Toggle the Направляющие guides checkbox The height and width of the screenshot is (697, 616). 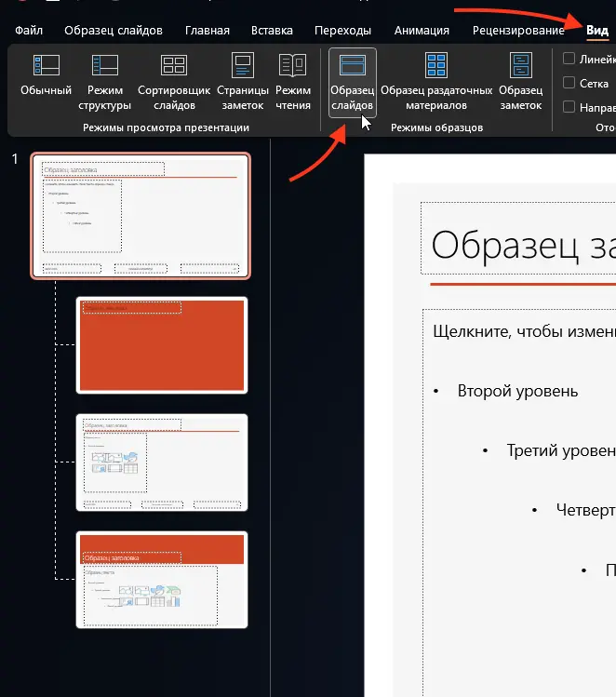[x=569, y=107]
